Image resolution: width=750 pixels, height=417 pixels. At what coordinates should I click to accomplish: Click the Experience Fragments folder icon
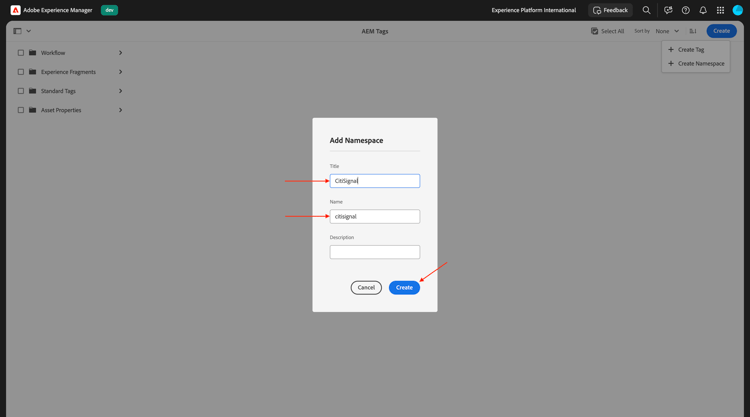point(33,72)
